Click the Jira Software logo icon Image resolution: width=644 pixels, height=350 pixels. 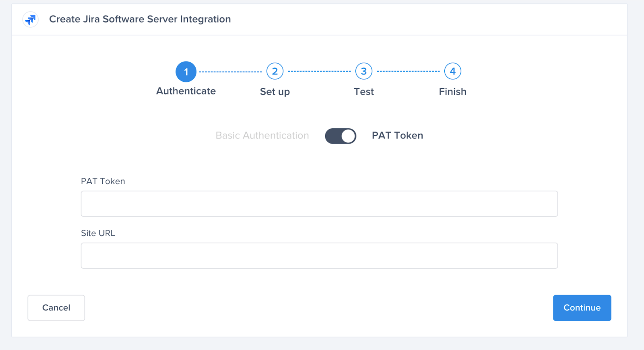(31, 19)
